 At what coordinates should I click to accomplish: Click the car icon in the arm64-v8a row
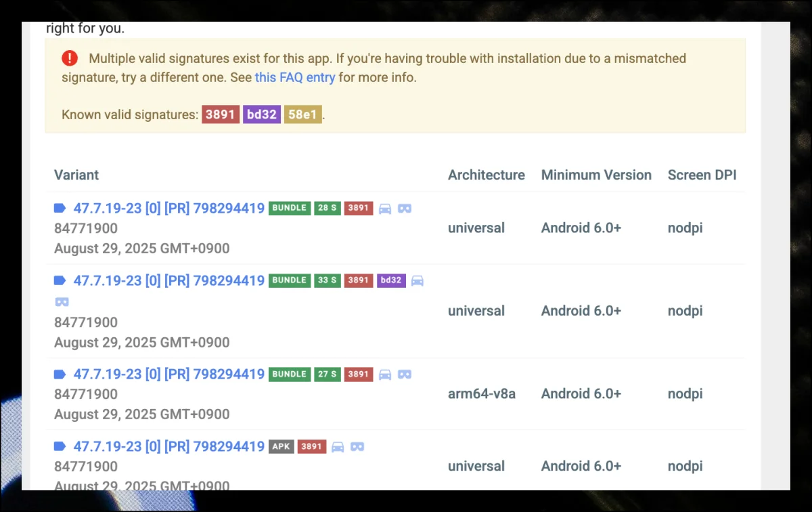click(x=385, y=375)
